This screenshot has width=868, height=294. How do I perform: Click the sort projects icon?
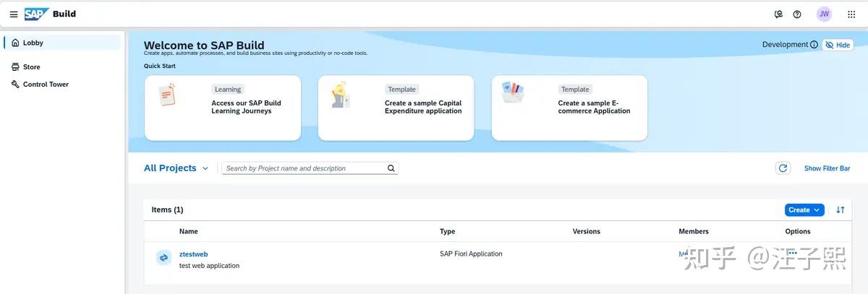pos(841,210)
